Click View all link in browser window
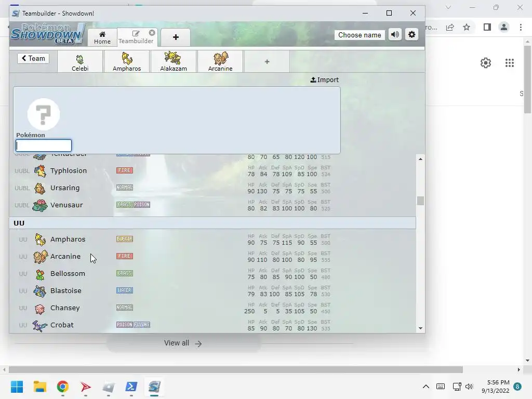The width and height of the screenshot is (532, 399). 183,343
